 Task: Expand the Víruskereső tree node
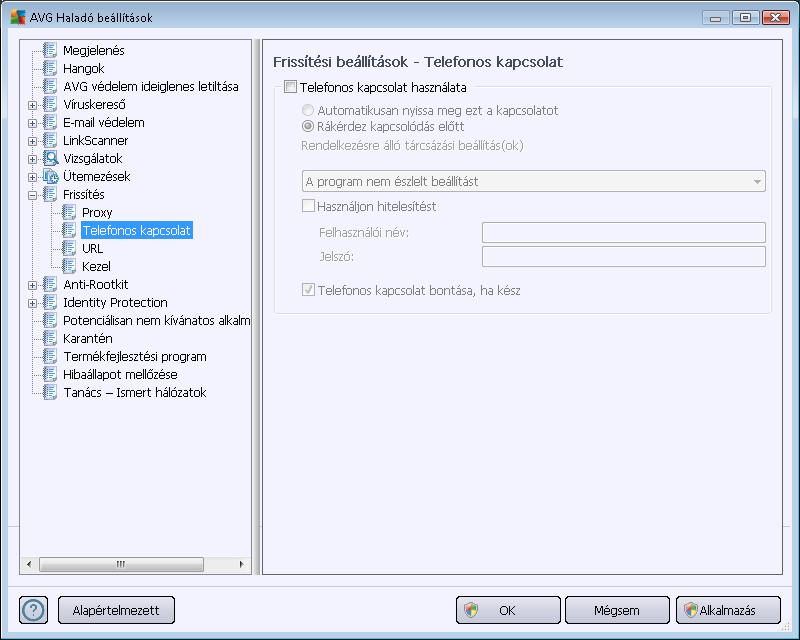tap(33, 105)
